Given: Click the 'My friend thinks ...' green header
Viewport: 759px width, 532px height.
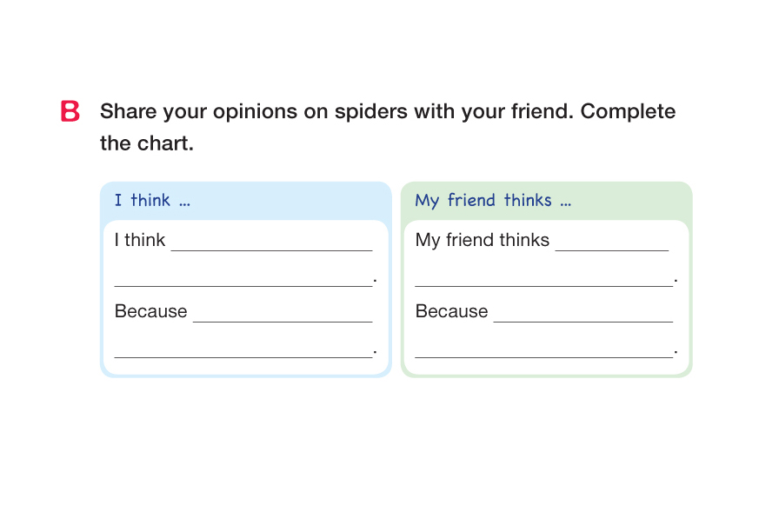Looking at the screenshot, I should (493, 201).
